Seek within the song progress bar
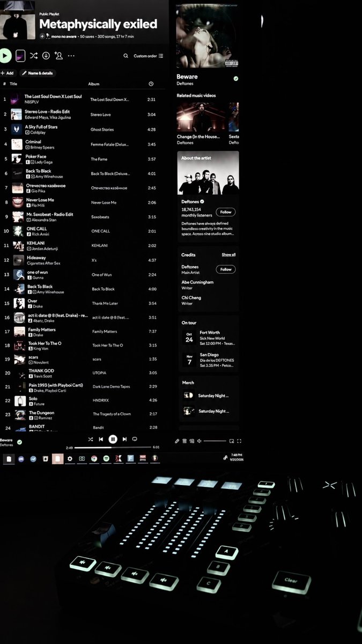362x644 pixels. [113, 447]
